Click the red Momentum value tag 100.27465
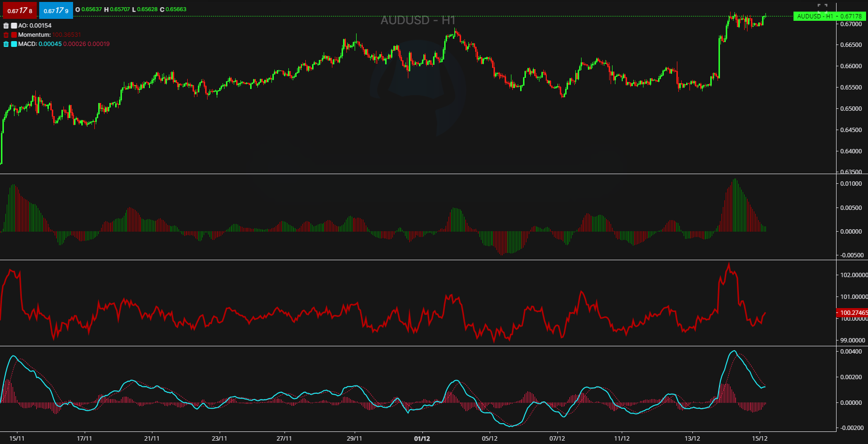 (853, 313)
